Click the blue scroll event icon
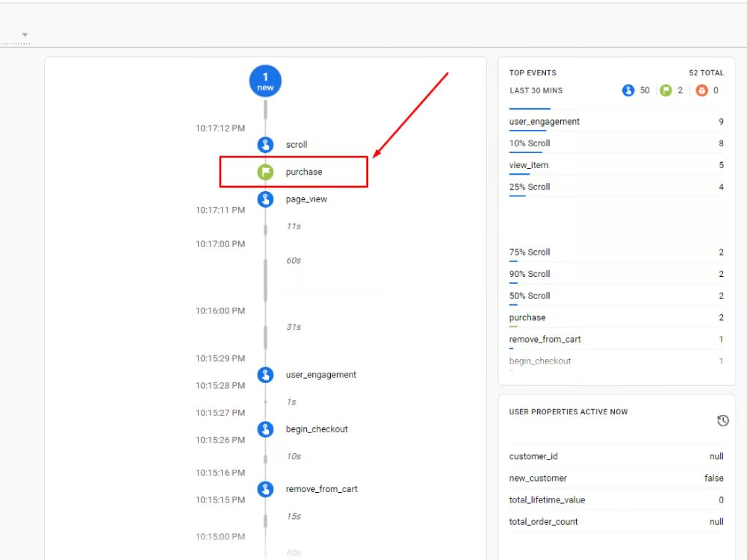The height and width of the screenshot is (560, 747). pyautogui.click(x=265, y=144)
